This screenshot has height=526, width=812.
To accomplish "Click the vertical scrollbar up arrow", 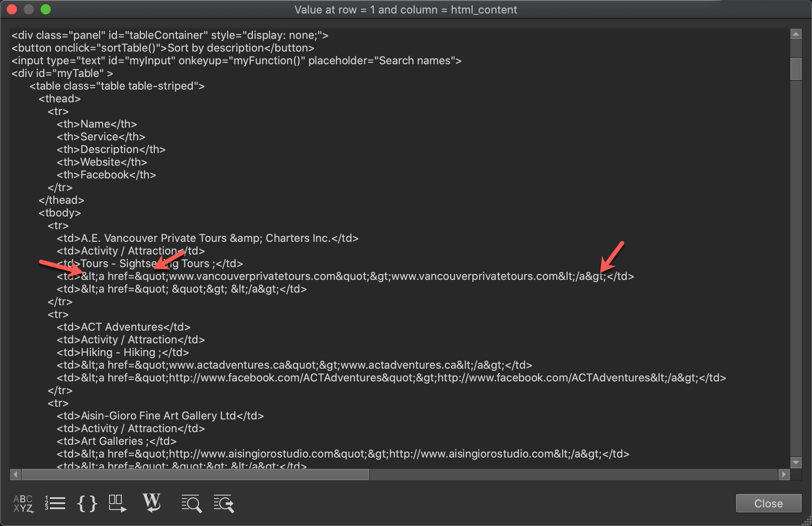I will [796, 34].
